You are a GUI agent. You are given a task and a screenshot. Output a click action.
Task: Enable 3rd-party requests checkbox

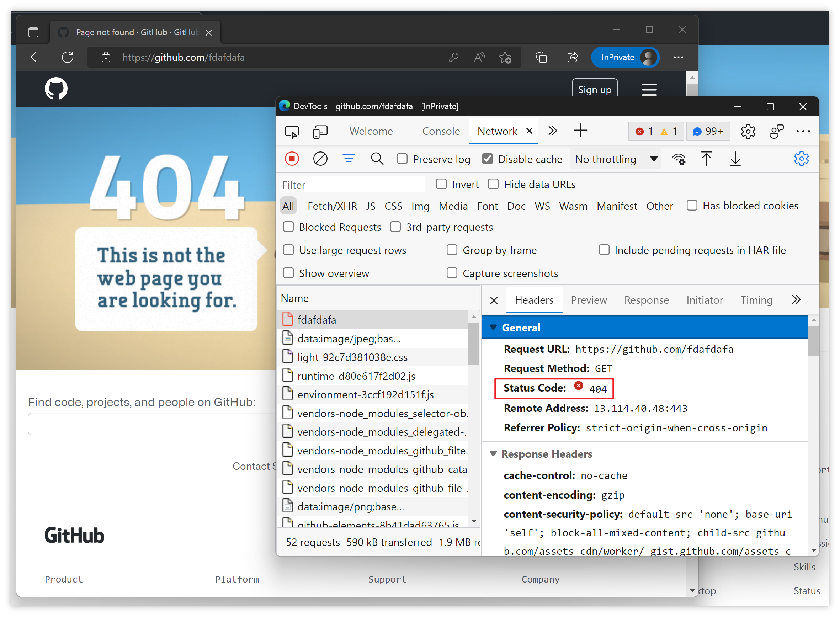395,227
